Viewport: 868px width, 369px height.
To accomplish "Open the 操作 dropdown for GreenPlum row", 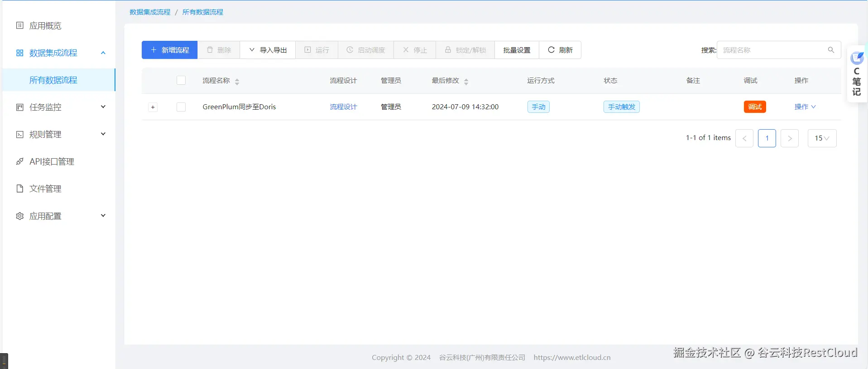I will tap(805, 107).
